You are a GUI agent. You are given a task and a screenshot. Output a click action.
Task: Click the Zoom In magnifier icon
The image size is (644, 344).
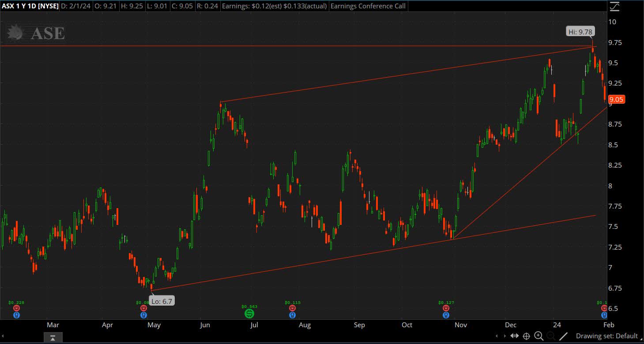pos(539,336)
